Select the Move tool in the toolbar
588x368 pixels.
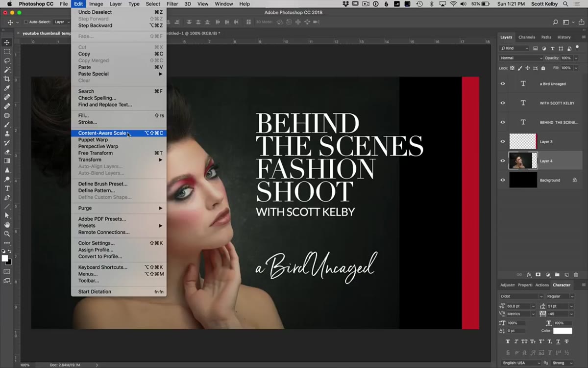pyautogui.click(x=7, y=43)
